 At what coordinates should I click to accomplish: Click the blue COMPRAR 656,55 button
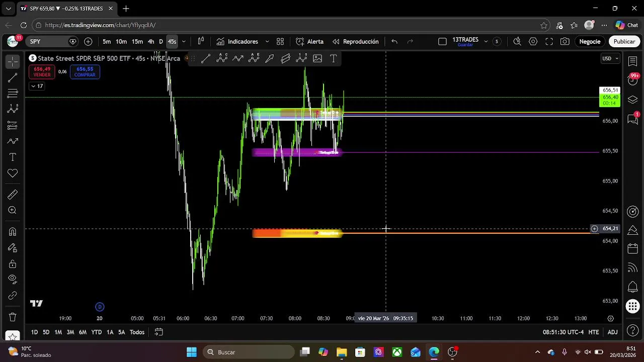point(85,72)
